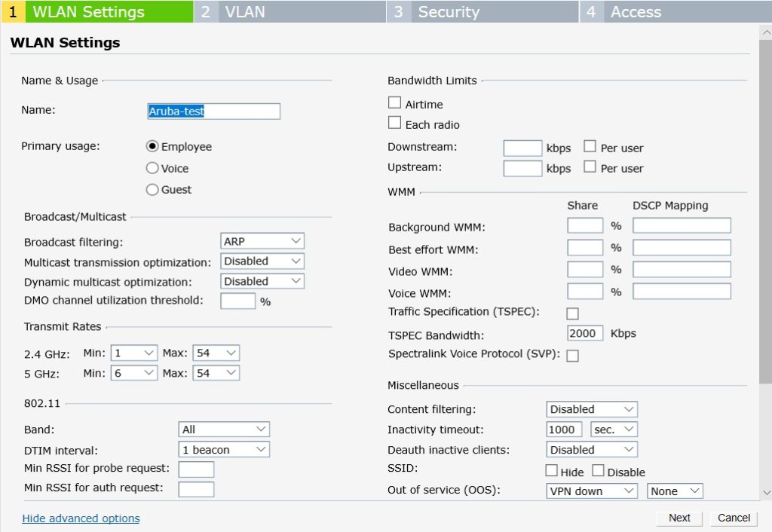This screenshot has width=772, height=532.
Task: Open Out of service None dropdown
Action: [x=675, y=491]
